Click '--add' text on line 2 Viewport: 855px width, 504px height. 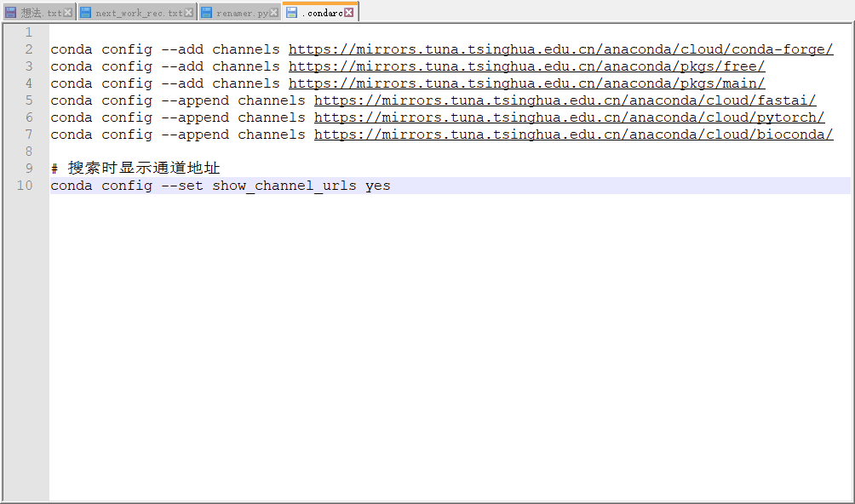[x=182, y=49]
